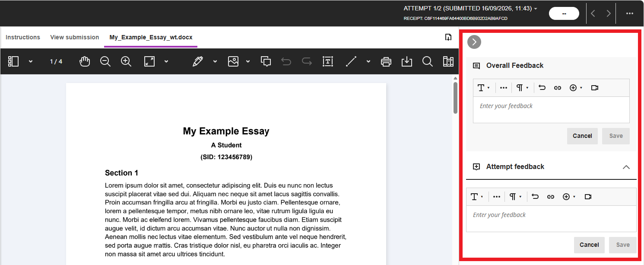The height and width of the screenshot is (265, 644).
Task: Open insert content menu in Attempt feedback
Action: [x=569, y=197]
